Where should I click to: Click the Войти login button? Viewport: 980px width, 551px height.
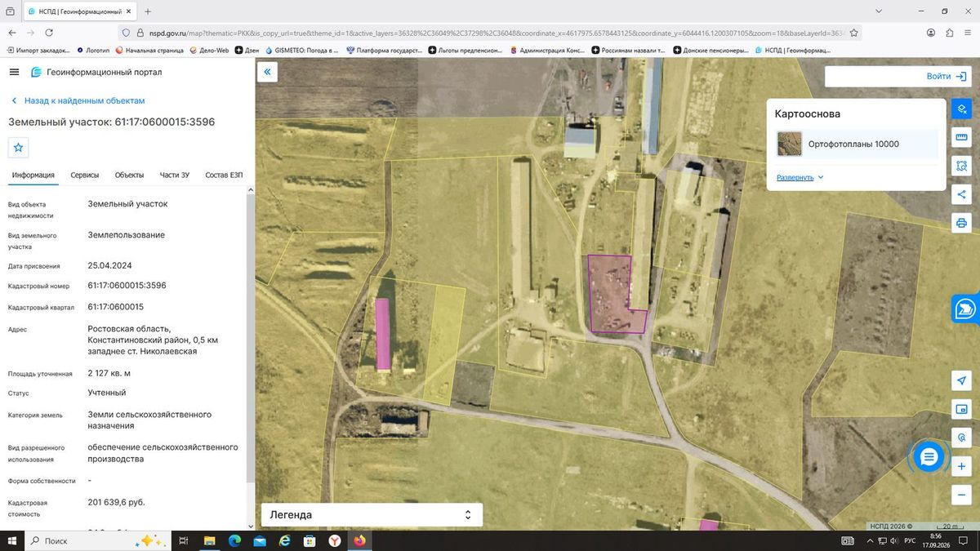[947, 76]
